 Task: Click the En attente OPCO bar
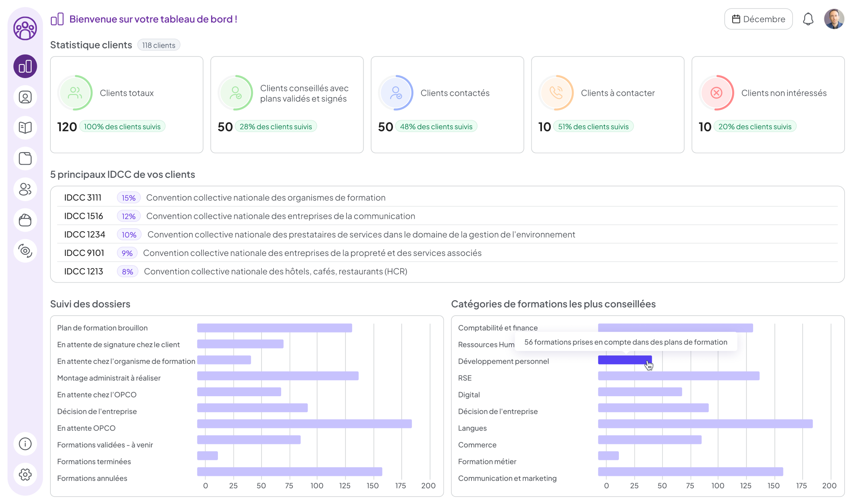click(x=304, y=424)
